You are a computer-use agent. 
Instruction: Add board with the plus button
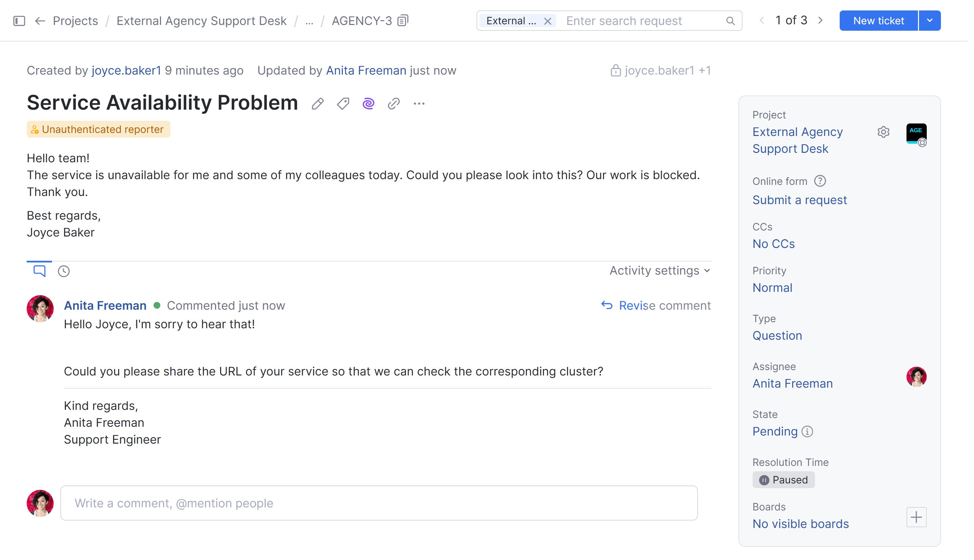coord(916,517)
